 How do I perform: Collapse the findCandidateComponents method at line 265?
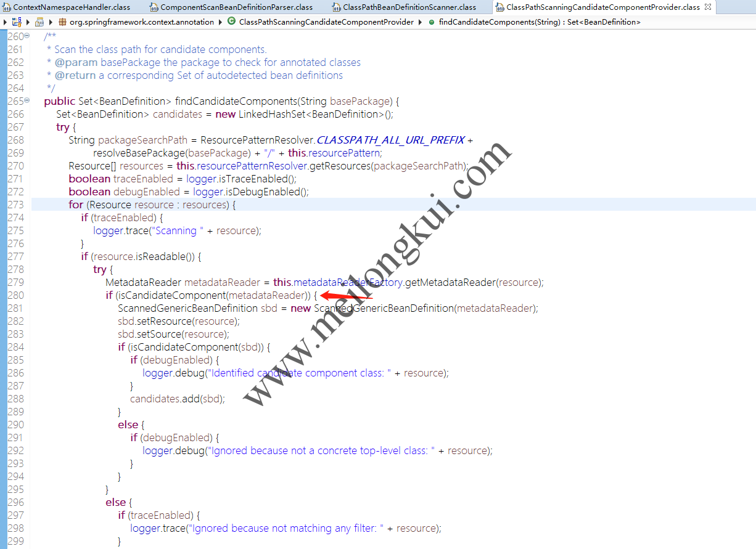27,101
